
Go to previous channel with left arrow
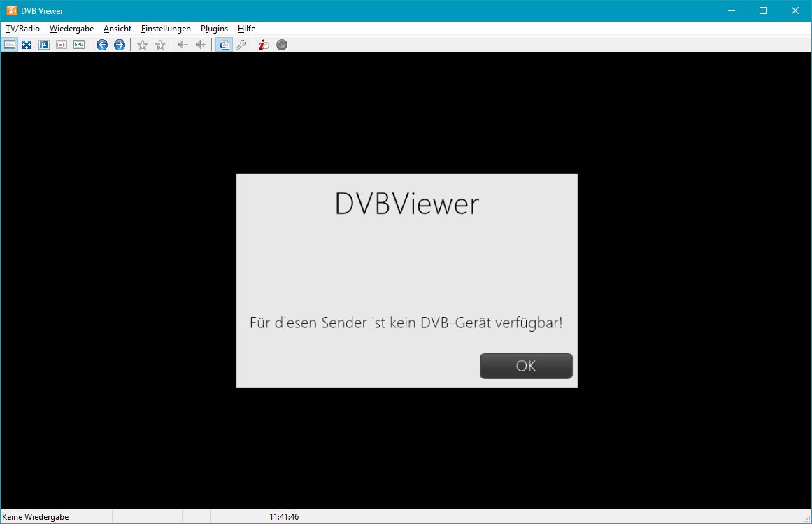(102, 45)
